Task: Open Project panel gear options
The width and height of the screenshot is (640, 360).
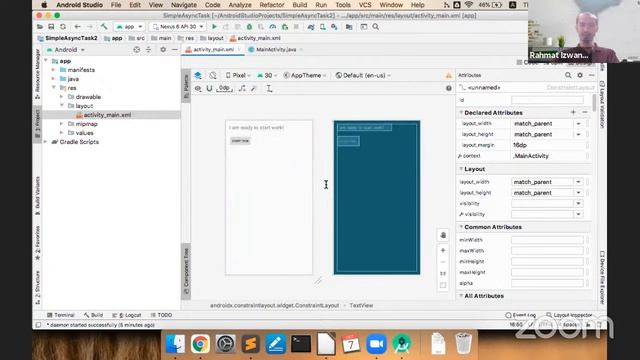Action: point(163,49)
